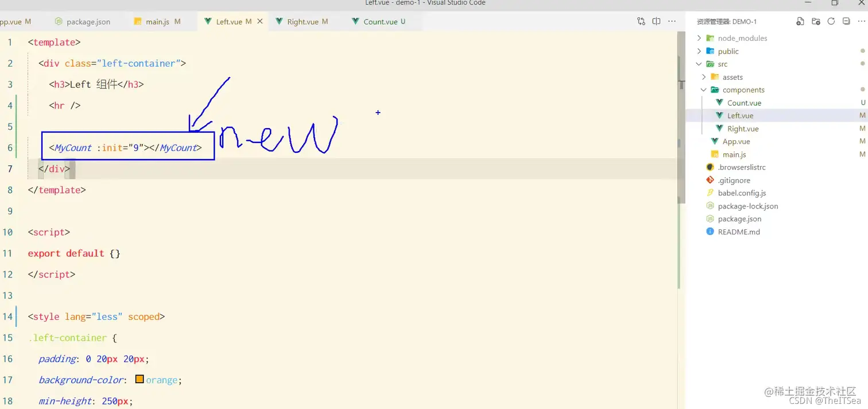The height and width of the screenshot is (409, 868).
Task: Click the components folder icon
Action: (x=715, y=90)
